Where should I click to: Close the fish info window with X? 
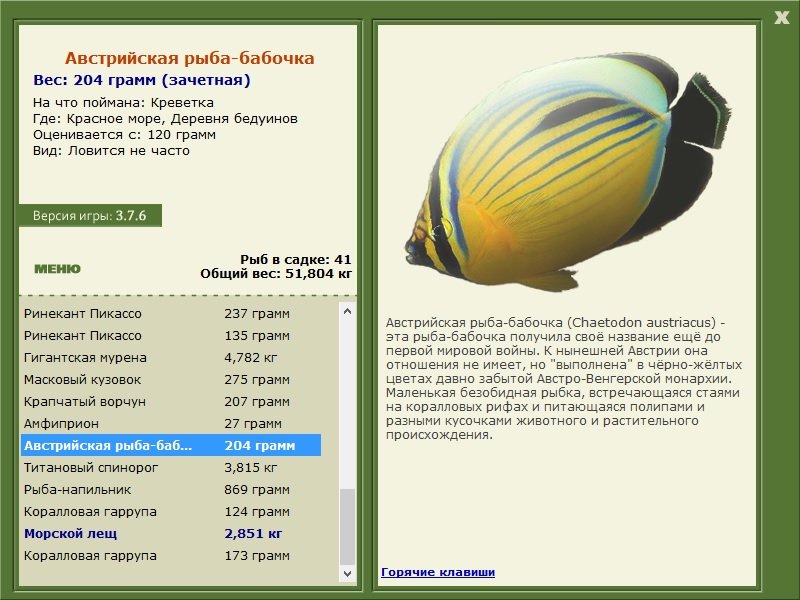(x=781, y=18)
